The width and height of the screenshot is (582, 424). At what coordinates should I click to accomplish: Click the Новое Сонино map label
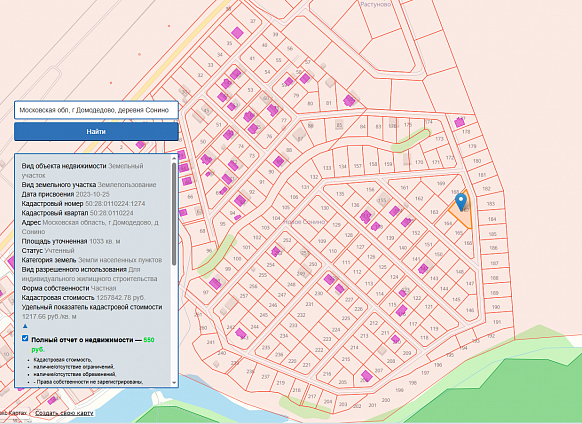(x=304, y=222)
